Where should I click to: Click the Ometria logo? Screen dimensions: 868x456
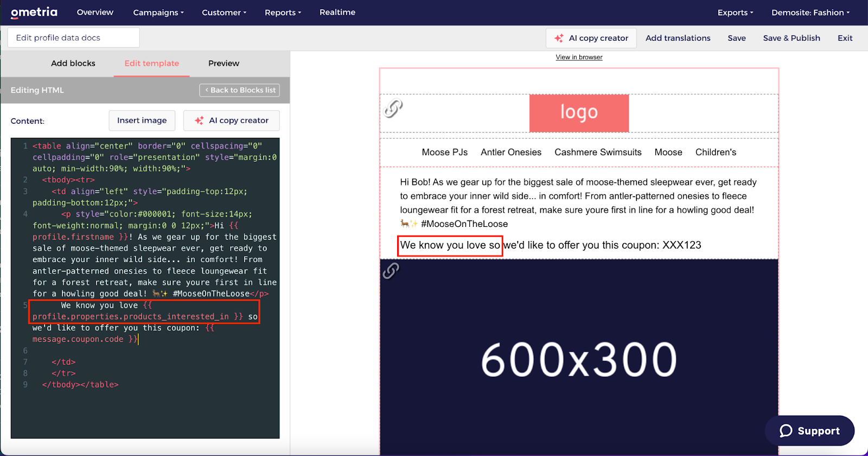34,12
